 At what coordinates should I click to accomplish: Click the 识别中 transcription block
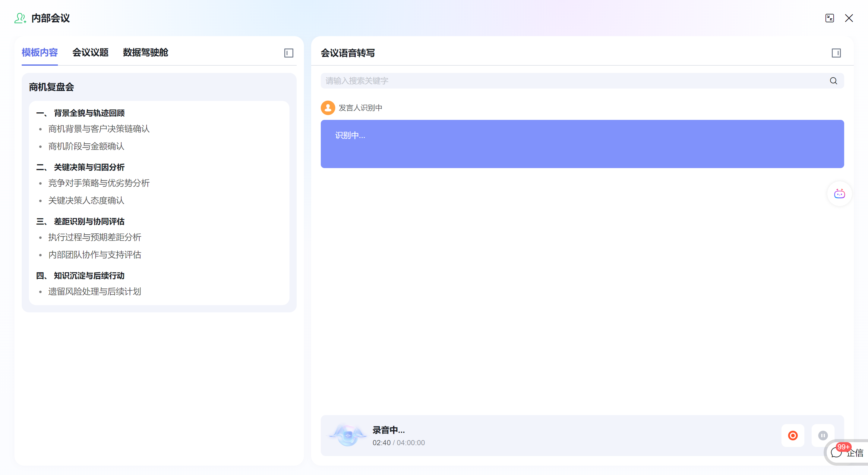tap(582, 144)
